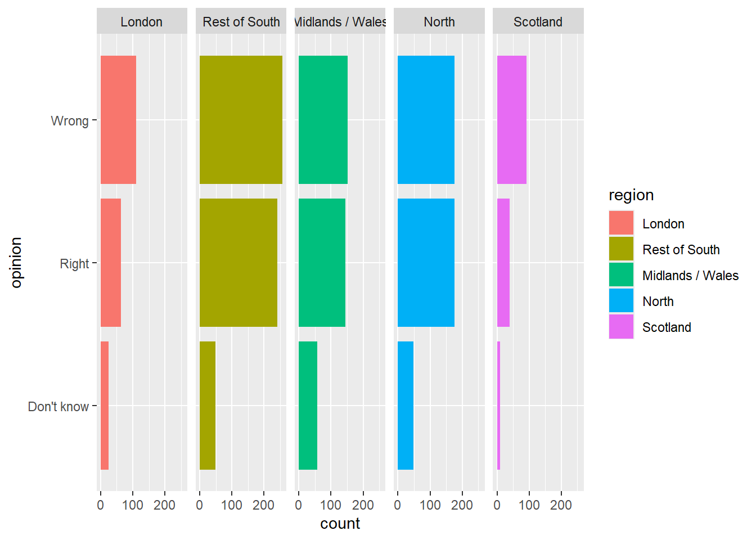Click the North legend color swatch

[621, 301]
